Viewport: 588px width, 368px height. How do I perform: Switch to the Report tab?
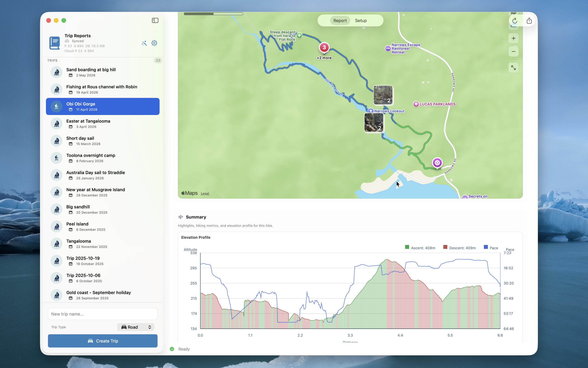coord(340,21)
